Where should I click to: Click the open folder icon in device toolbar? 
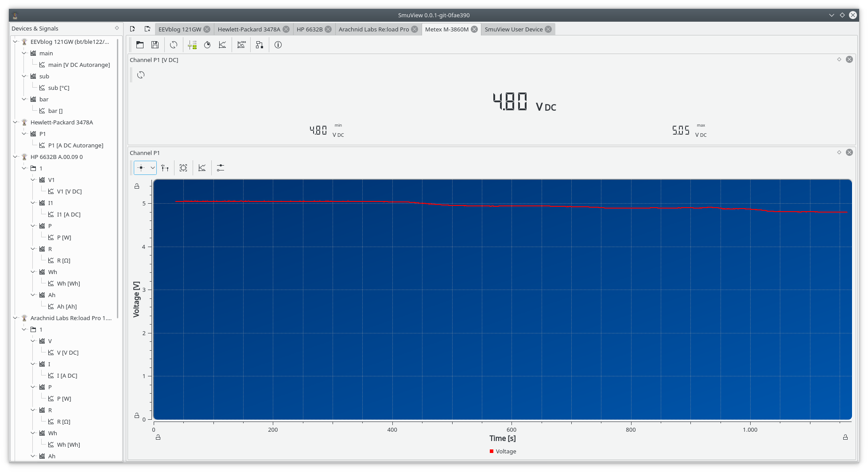pyautogui.click(x=140, y=45)
